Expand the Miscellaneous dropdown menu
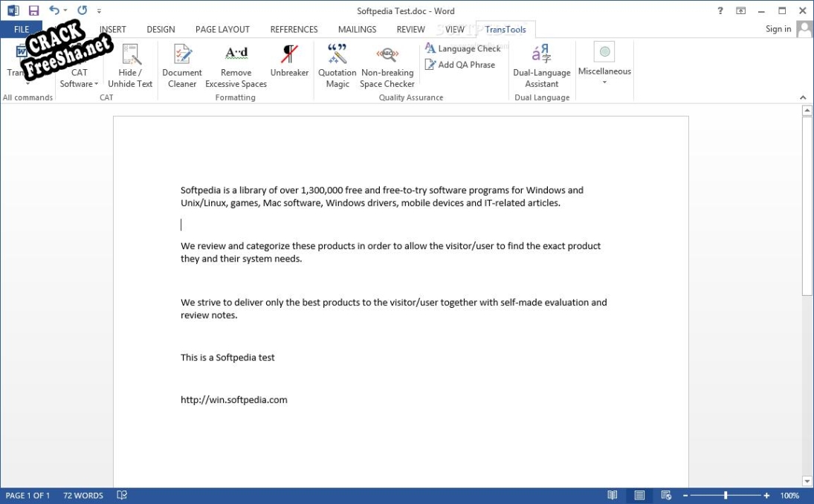The image size is (814, 504). [x=604, y=82]
